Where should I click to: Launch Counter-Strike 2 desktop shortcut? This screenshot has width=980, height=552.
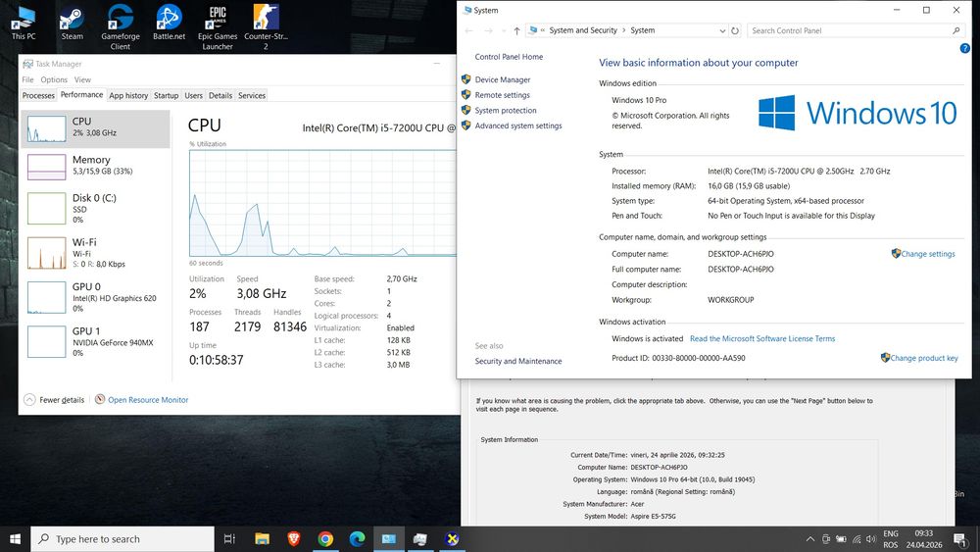coord(266,26)
